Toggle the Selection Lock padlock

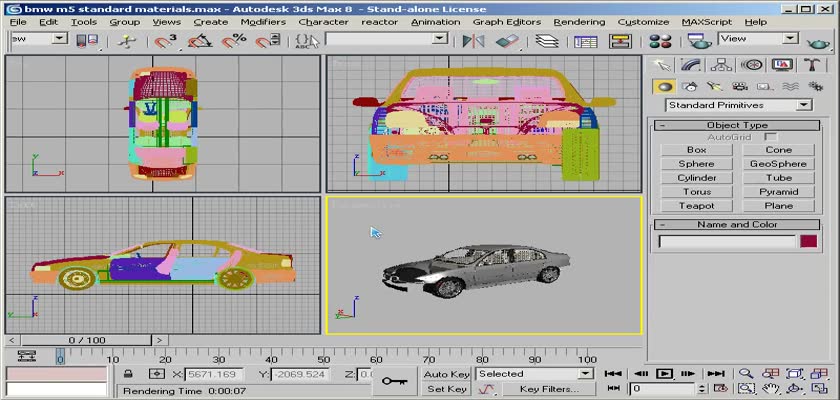(128, 374)
